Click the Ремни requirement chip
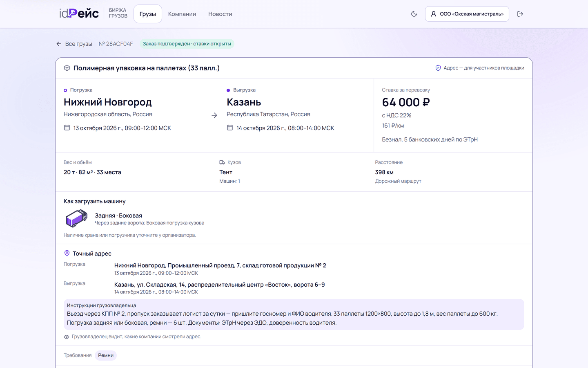 [x=106, y=355]
